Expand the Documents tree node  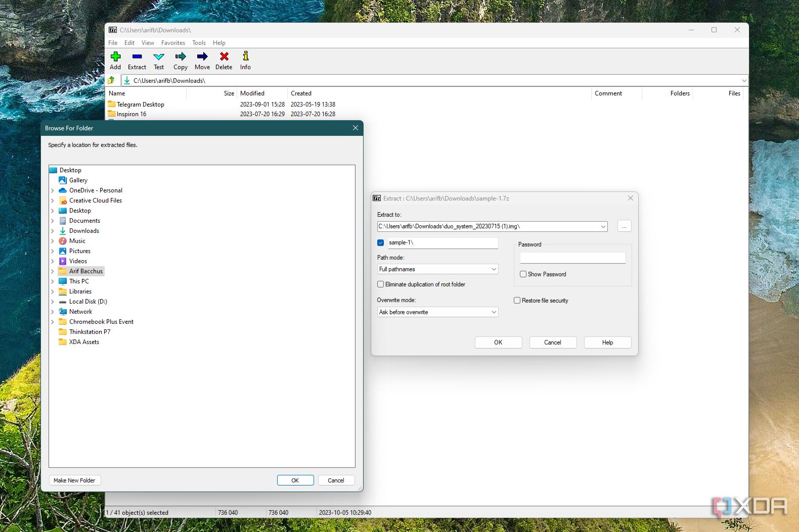53,221
